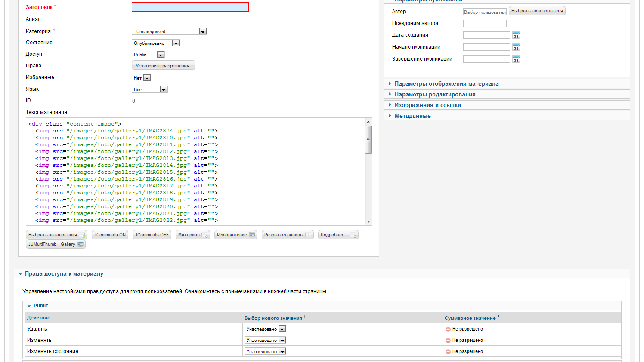Click Выбрать каталог пикч button
Image resolution: width=644 pixels, height=362 pixels.
tap(56, 235)
